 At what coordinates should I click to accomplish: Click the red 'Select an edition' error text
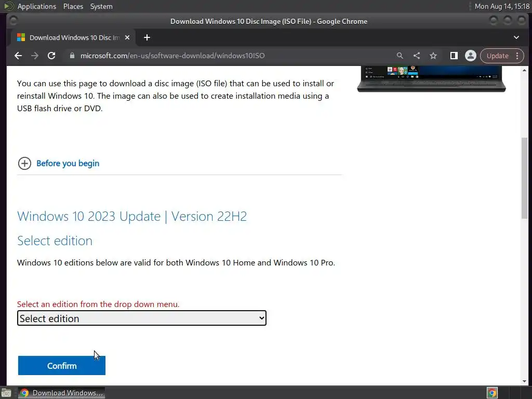click(x=98, y=304)
